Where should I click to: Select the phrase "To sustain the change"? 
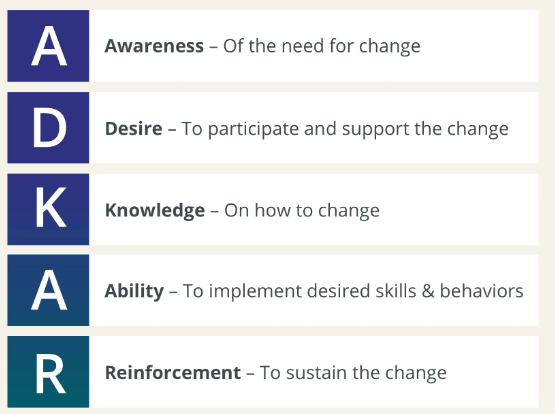point(353,373)
